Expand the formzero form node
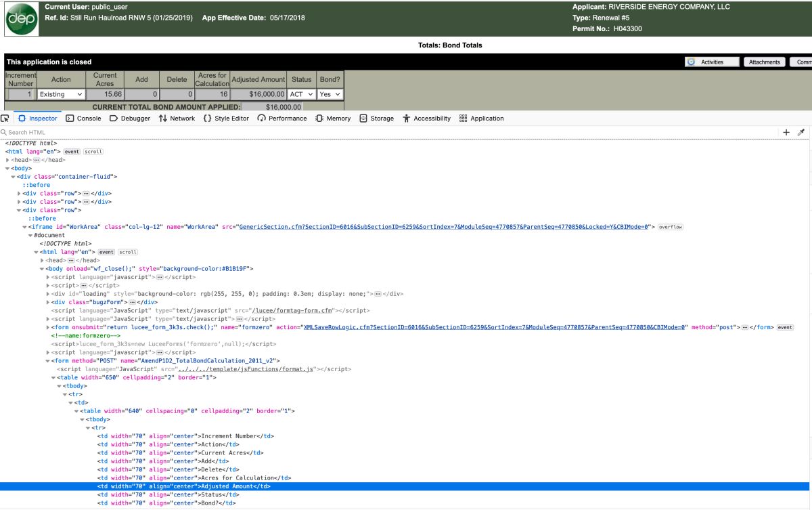 coord(47,327)
